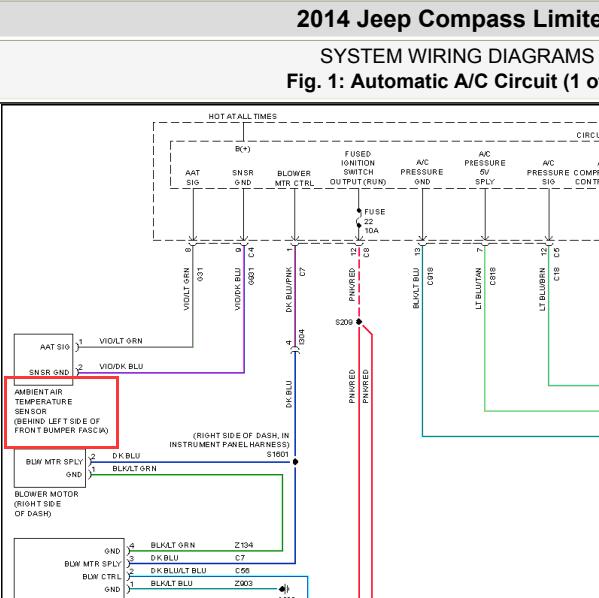
Task: Click "BLW MTR SPLY" in the blower motor box
Action: coord(54,462)
